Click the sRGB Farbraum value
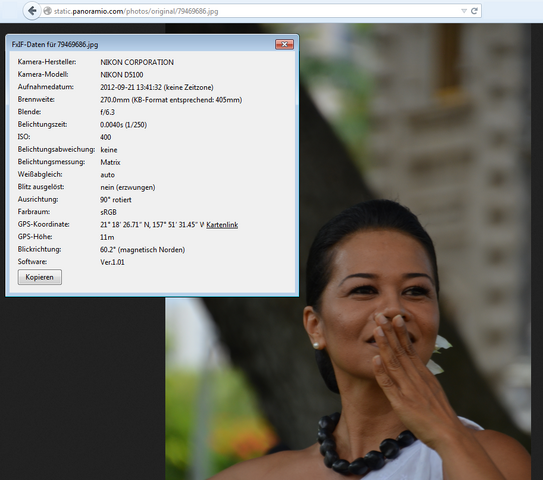The image size is (543, 480). [x=108, y=212]
